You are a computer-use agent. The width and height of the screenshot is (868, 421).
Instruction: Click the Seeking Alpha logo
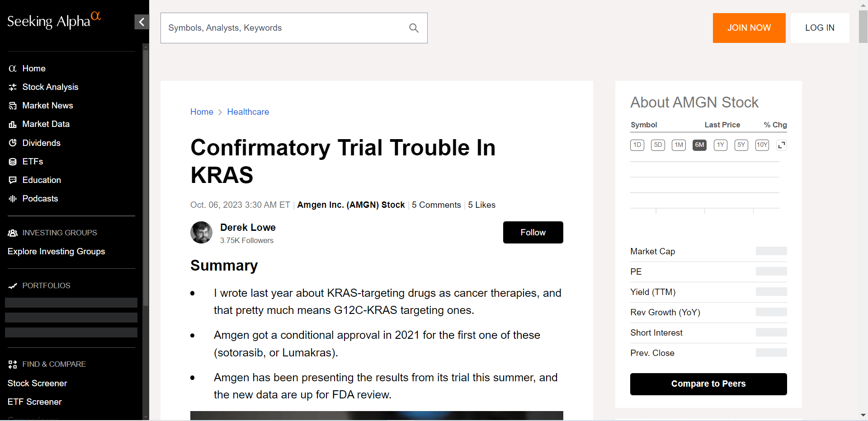tap(54, 20)
